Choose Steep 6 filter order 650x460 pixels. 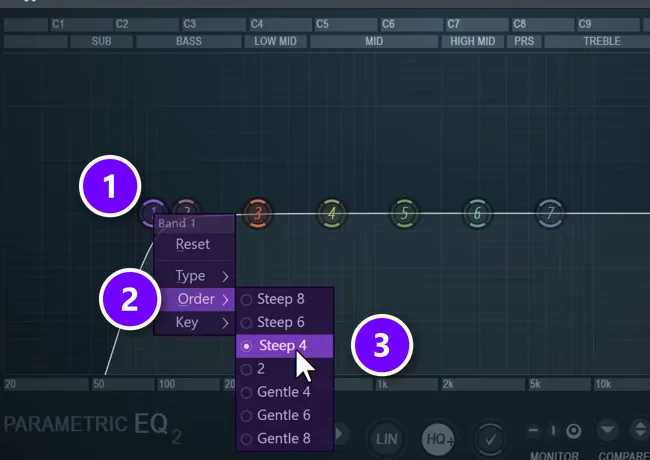click(285, 322)
